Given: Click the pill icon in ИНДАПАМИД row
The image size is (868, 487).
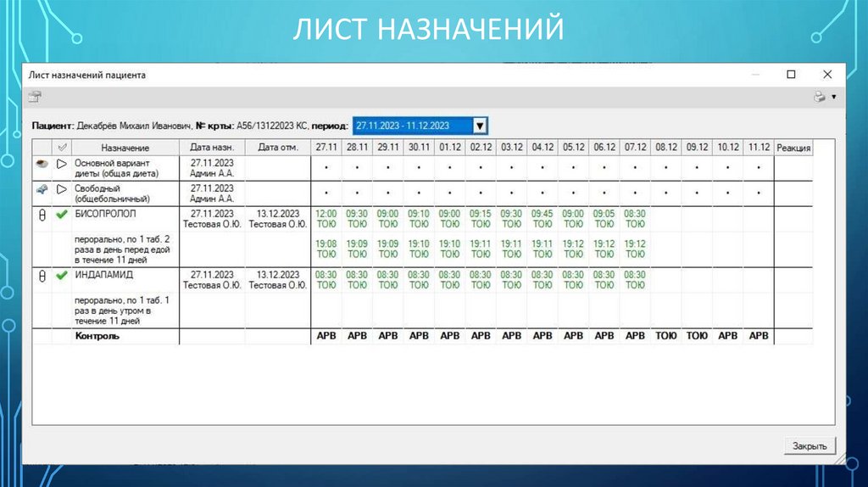Looking at the screenshot, I should [42, 276].
